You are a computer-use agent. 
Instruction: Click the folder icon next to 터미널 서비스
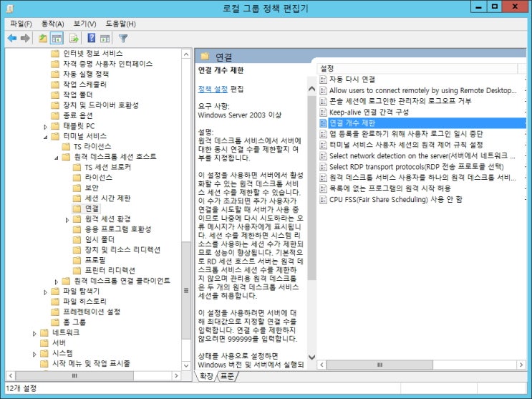pyautogui.click(x=55, y=136)
